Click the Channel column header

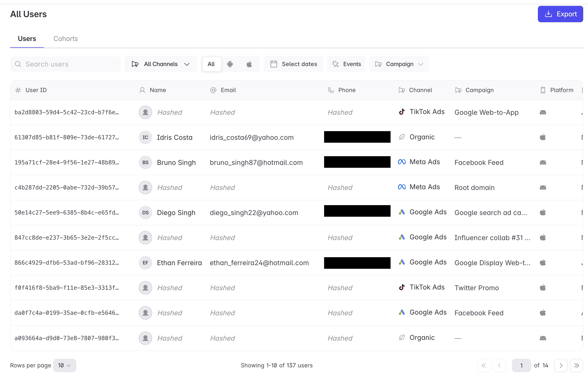click(x=415, y=90)
